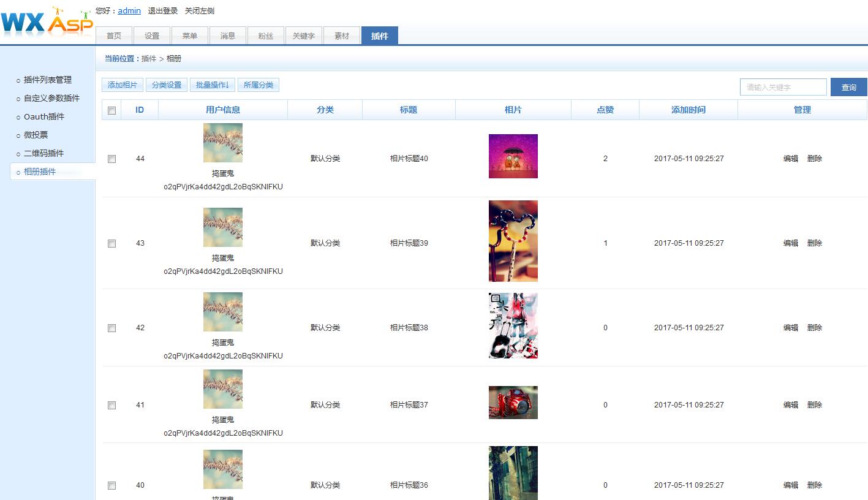Click 编辑 for row ID 44
The image size is (868, 500).
[x=791, y=158]
